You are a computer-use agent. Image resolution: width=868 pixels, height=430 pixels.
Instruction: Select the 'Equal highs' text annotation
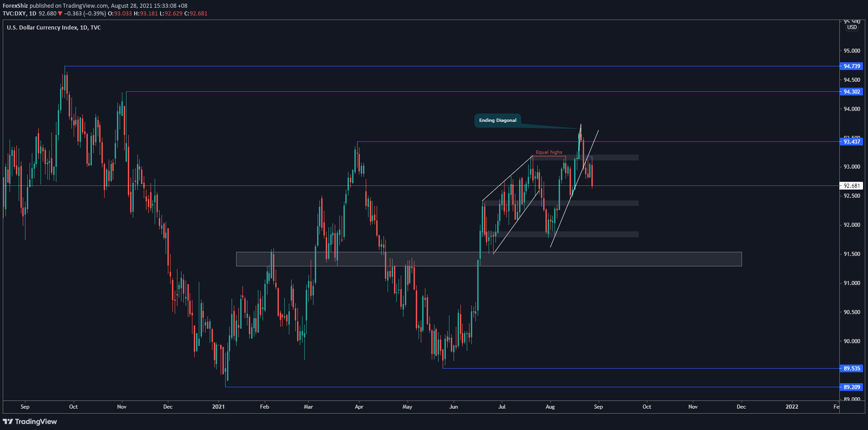(549, 152)
